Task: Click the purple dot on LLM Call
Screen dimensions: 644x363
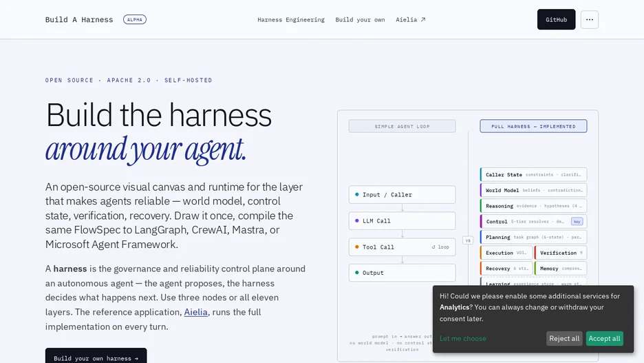Action: point(356,220)
